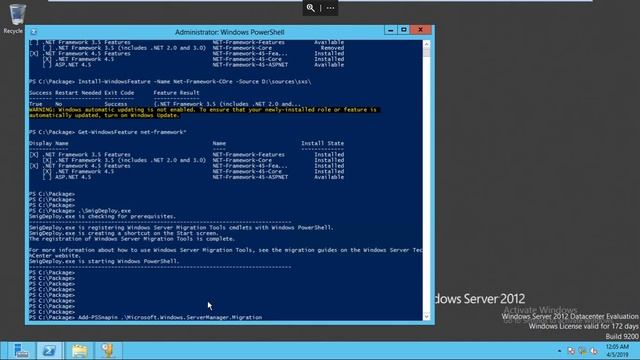Click the tray icon nearest the clock
Image resolution: width=640 pixels, height=360 pixels.
pyautogui.click(x=594, y=351)
